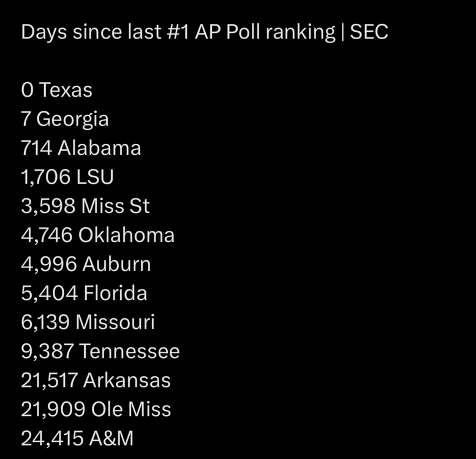Select the '0 Texas' line
Viewport: 476px width, 459px height.
[x=56, y=90]
